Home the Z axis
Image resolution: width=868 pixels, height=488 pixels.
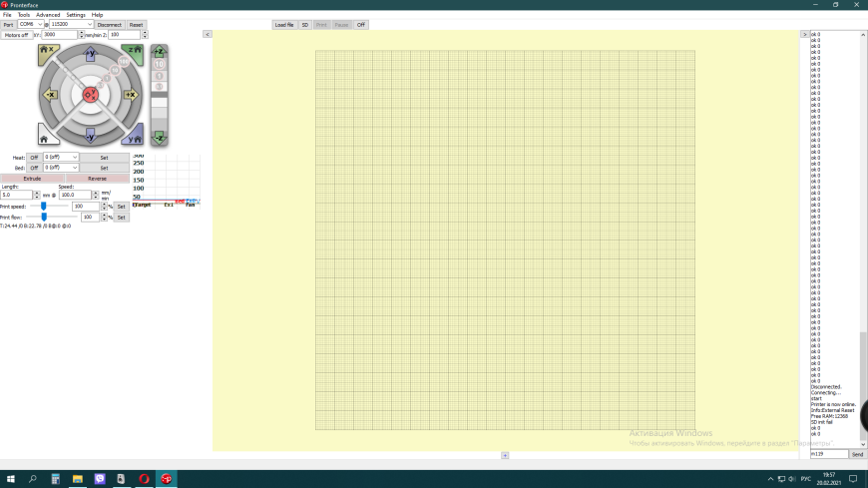click(x=133, y=54)
